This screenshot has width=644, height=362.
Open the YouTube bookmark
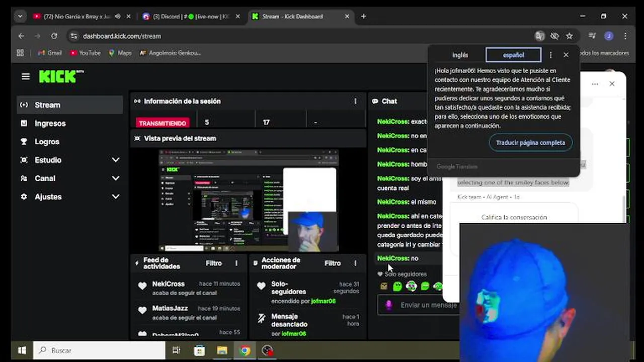(x=86, y=53)
